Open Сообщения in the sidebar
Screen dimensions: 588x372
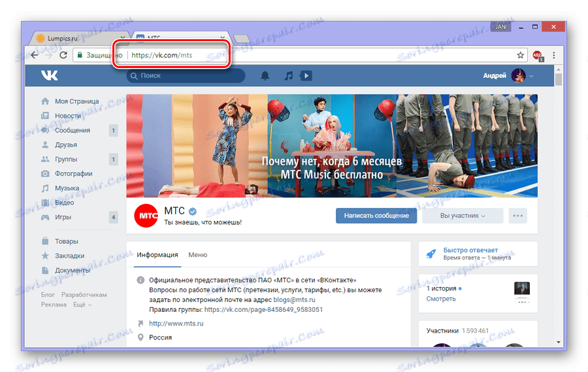pos(73,130)
